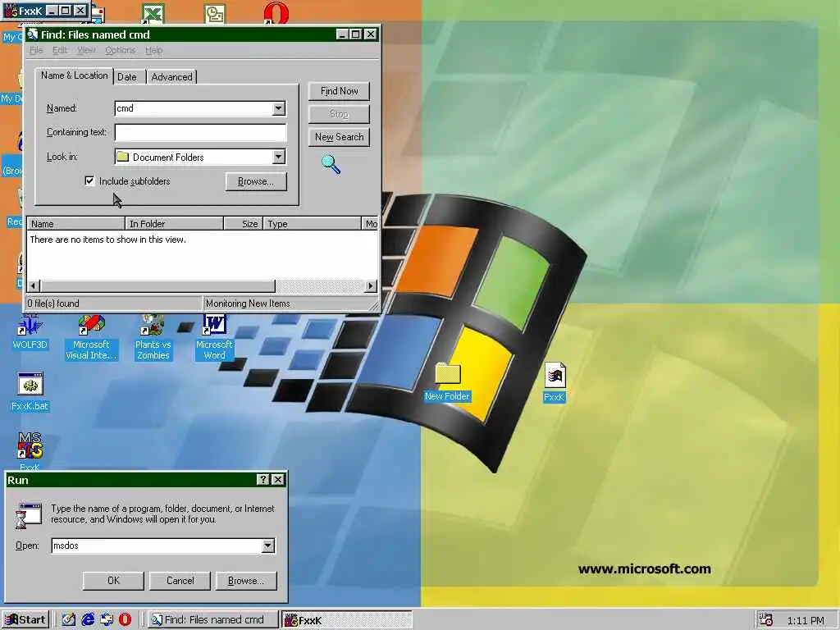Click the results horizontal scrollbar thumb

[x=157, y=286]
